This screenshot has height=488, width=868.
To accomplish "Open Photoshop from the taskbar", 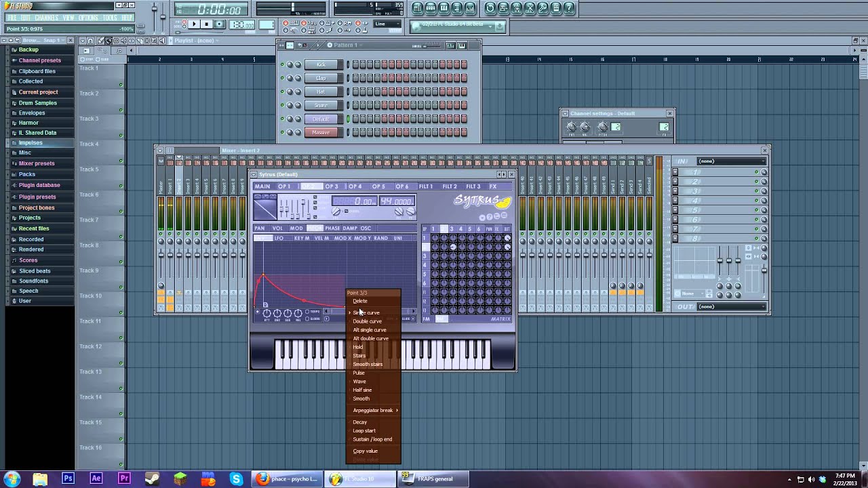I will pyautogui.click(x=68, y=479).
